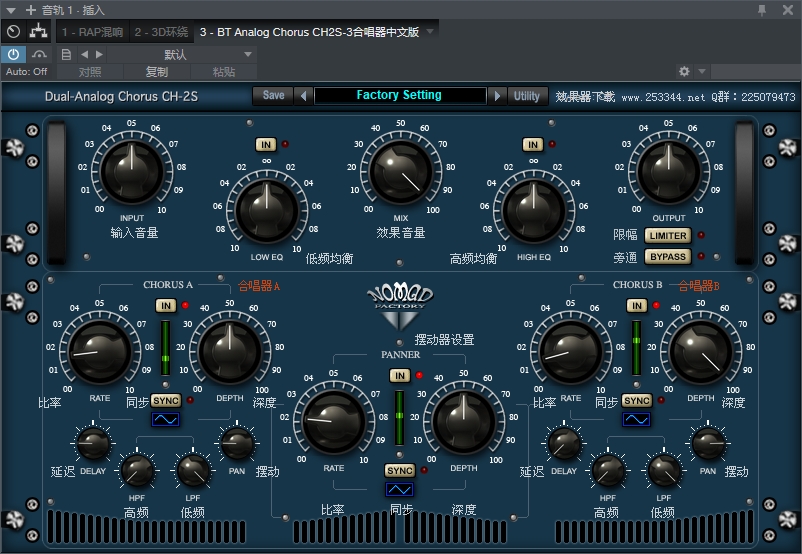Viewport: 802px width, 554px height.
Task: Click the www.253344.net link text
Action: [x=663, y=97]
